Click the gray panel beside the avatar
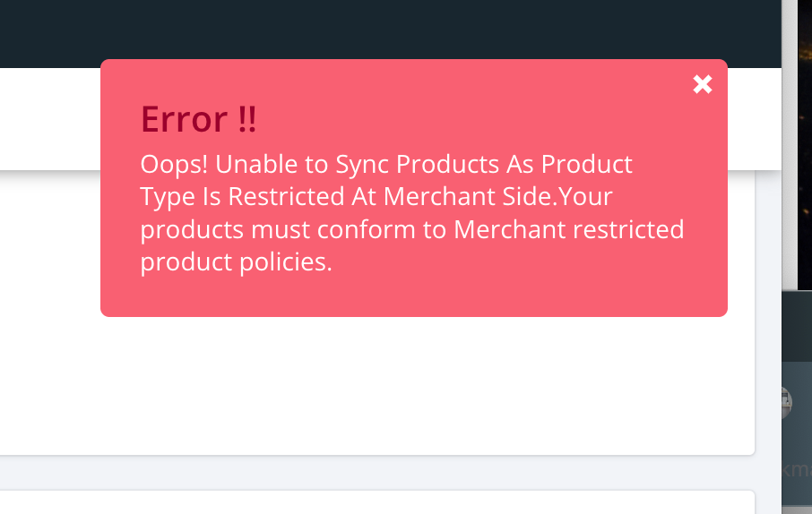Viewport: 812px width, 514px height. pos(802,430)
